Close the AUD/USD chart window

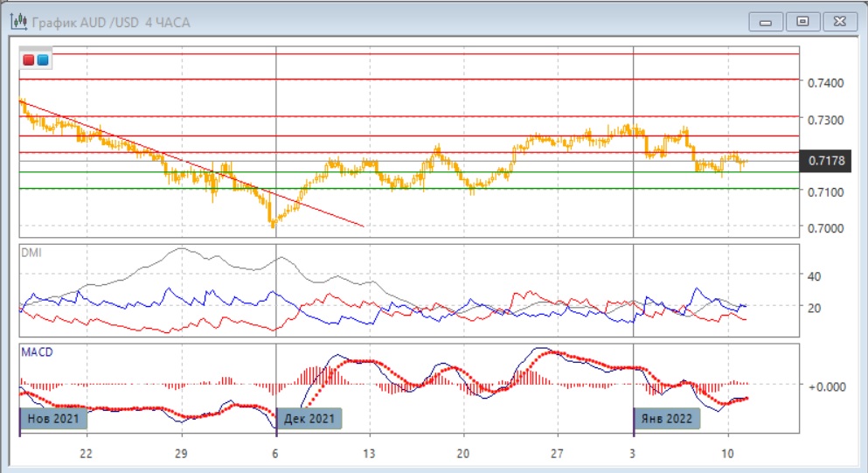(837, 22)
